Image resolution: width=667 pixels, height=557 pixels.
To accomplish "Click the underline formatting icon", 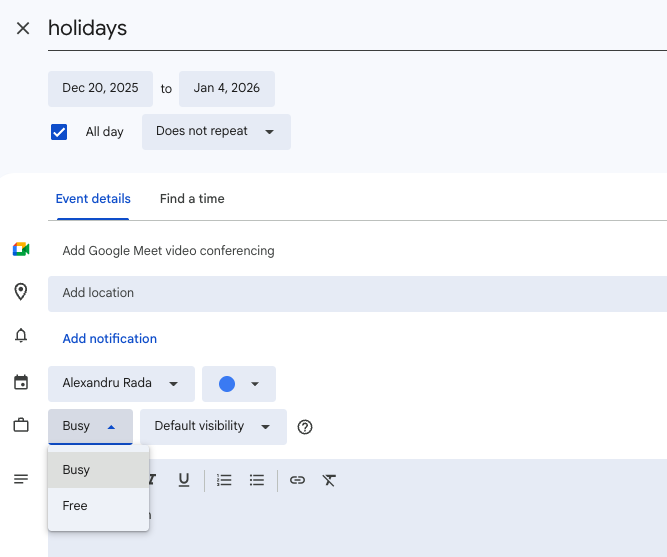I will click(184, 480).
